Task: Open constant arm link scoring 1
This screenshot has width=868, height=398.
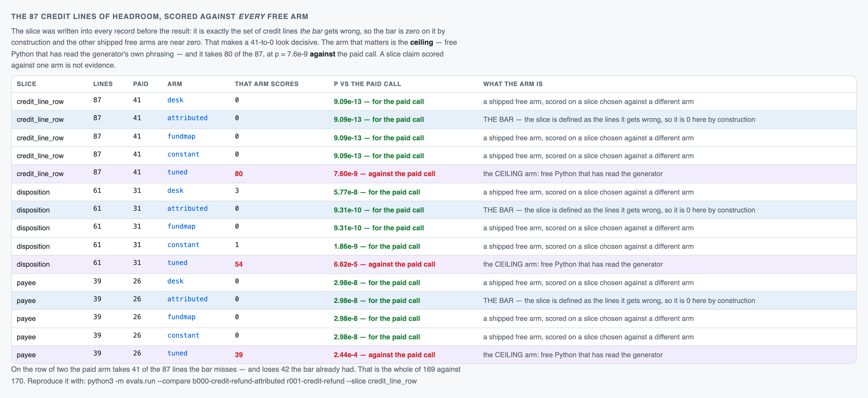Action: point(183,245)
